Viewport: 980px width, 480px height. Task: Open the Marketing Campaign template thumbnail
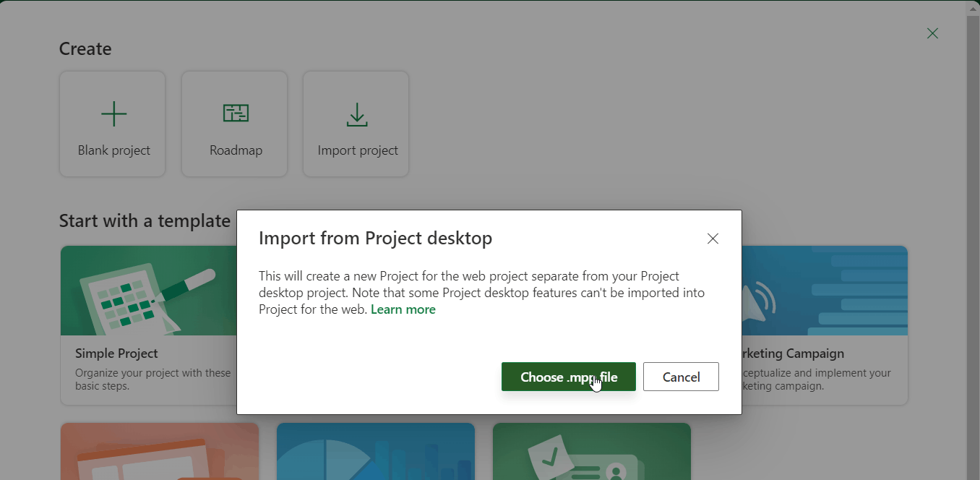[825, 291]
